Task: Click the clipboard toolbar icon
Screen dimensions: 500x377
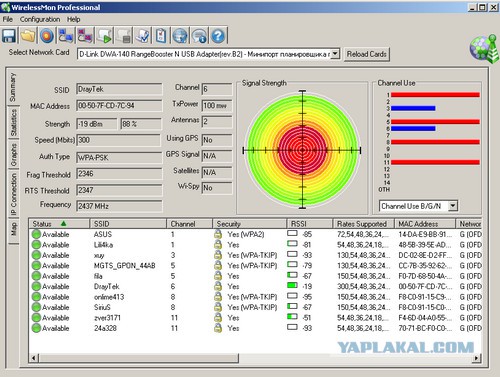Action: 161,36
